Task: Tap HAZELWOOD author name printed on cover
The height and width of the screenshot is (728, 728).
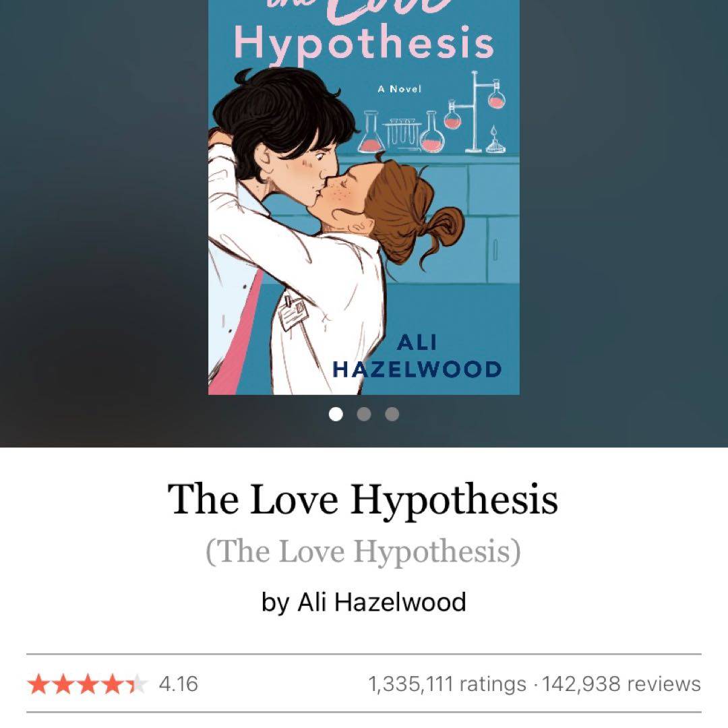Action: tap(417, 369)
